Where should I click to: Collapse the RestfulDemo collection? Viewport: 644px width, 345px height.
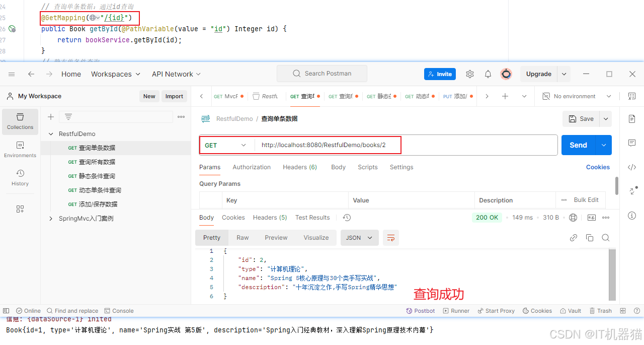tap(51, 134)
